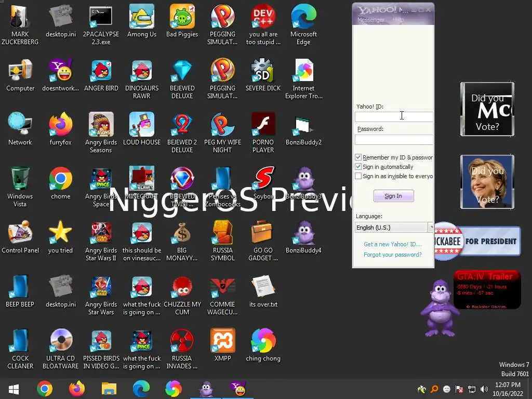Click the Huckabee For President gadget
Image resolution: width=532 pixels, height=399 pixels.
tap(478, 241)
